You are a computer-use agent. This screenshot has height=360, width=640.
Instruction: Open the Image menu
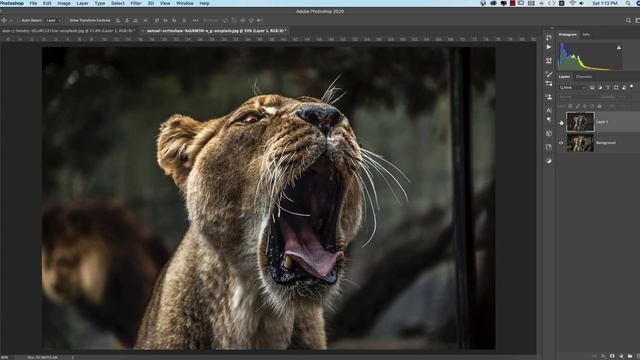click(64, 3)
